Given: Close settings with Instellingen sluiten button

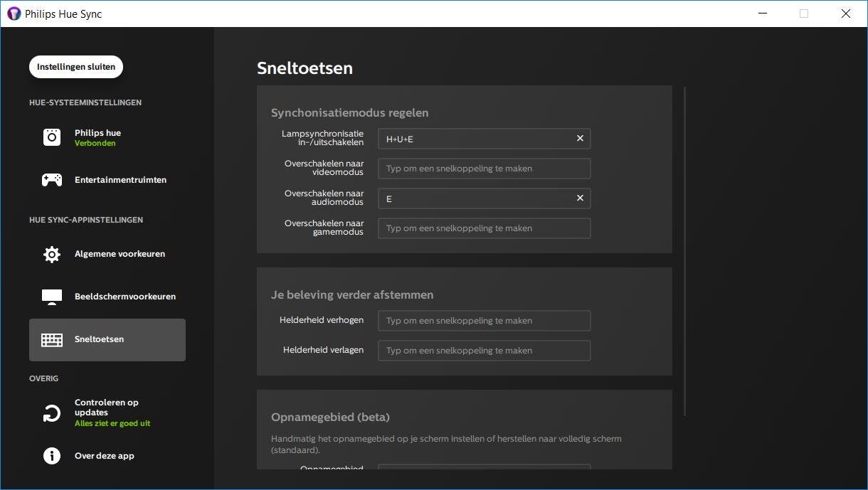Looking at the screenshot, I should point(76,67).
